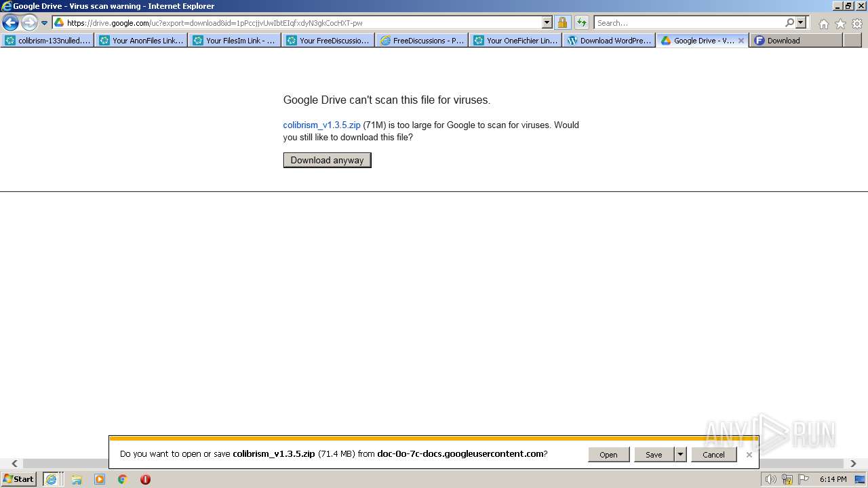Click the horizontal scrollbar left arrow

14,464
